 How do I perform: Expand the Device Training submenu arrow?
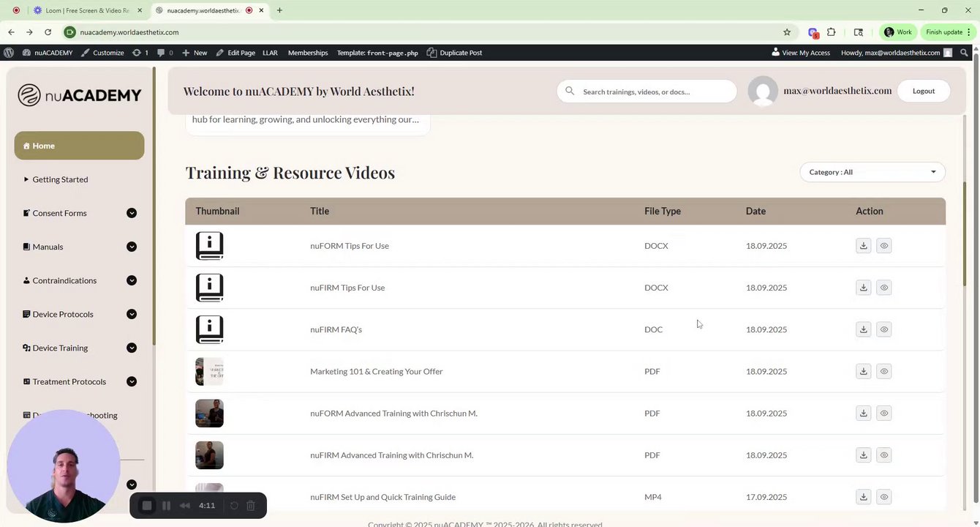coord(132,348)
